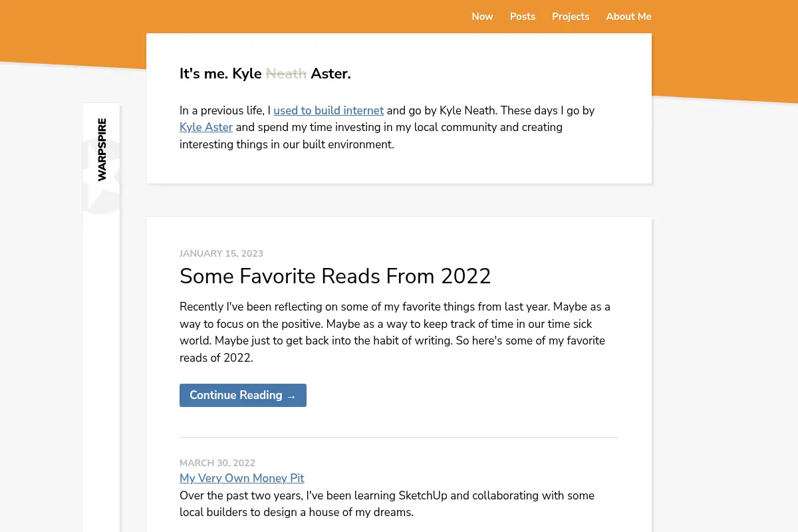798x532 pixels.
Task: Click the arrow on Continue Reading button
Action: coord(291,396)
